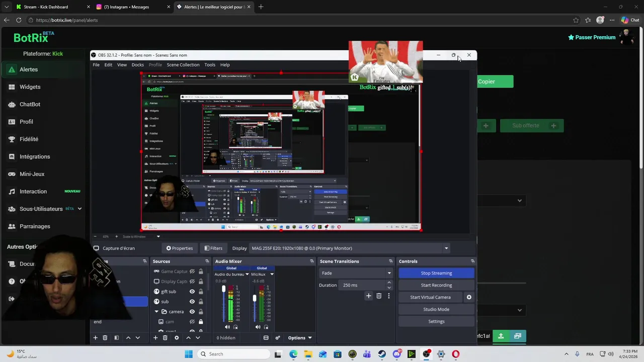Toggle visibility of the cam source
The height and width of the screenshot is (362, 644).
pyautogui.click(x=192, y=322)
